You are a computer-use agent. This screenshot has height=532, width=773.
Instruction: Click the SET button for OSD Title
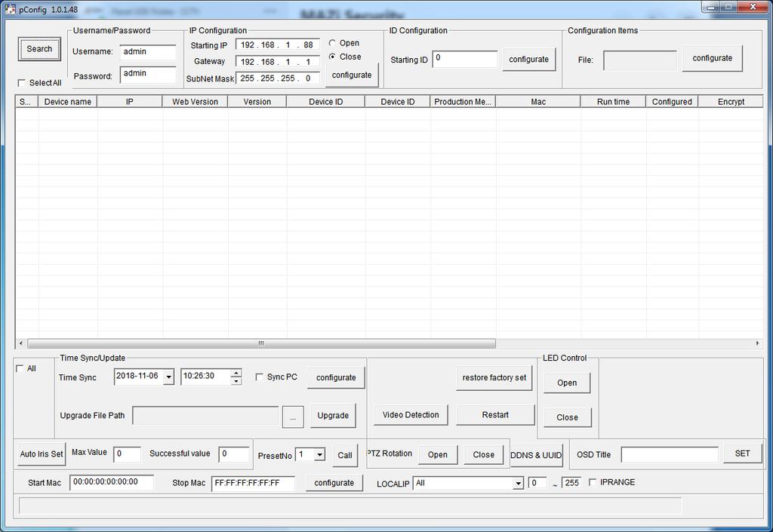[x=742, y=454]
